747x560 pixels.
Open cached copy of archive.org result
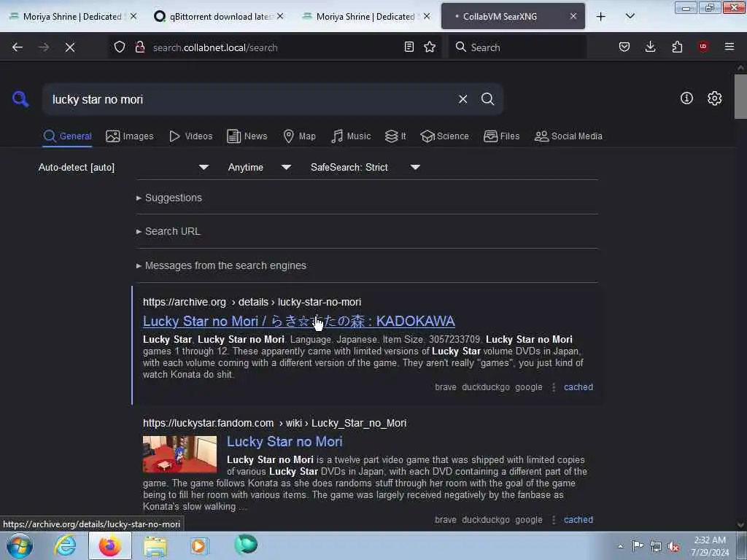(x=578, y=387)
